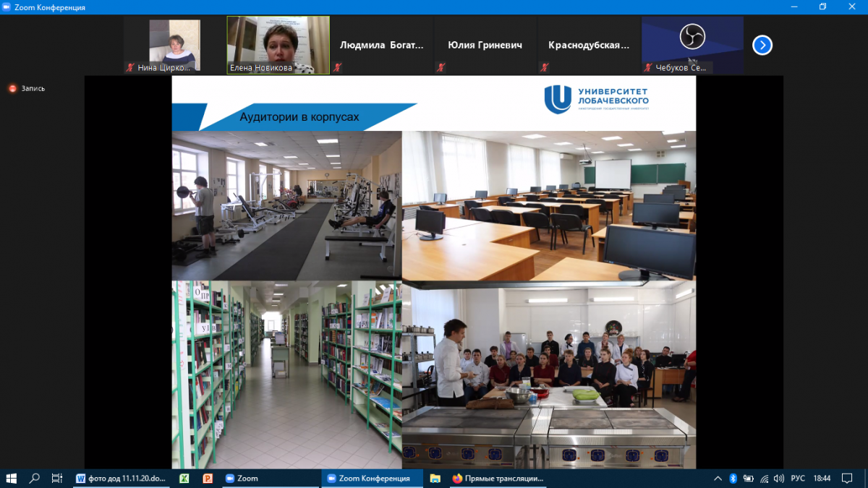Click the red recording indicator icon

tap(12, 88)
